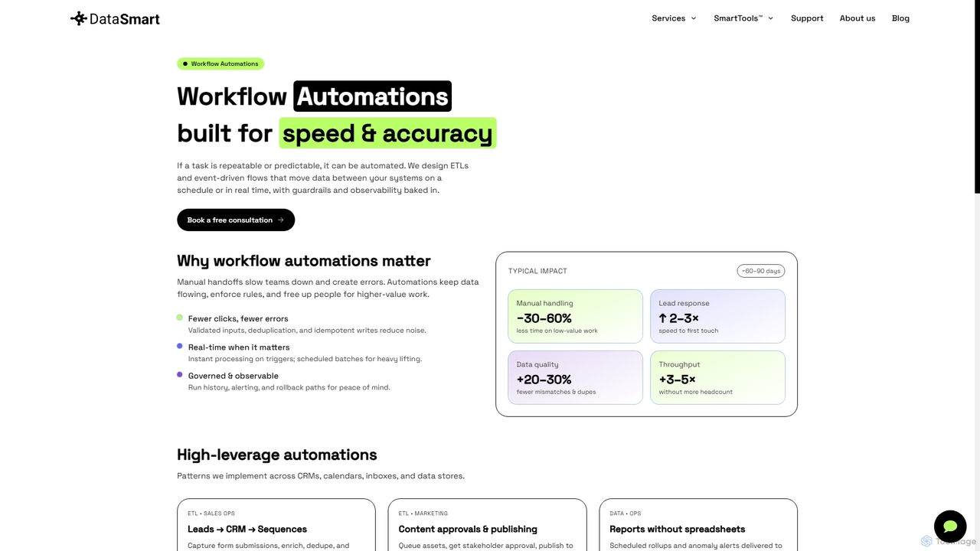This screenshot has width=980, height=551.
Task: Click the 'ETL • MARKETING' label
Action: [x=423, y=514]
